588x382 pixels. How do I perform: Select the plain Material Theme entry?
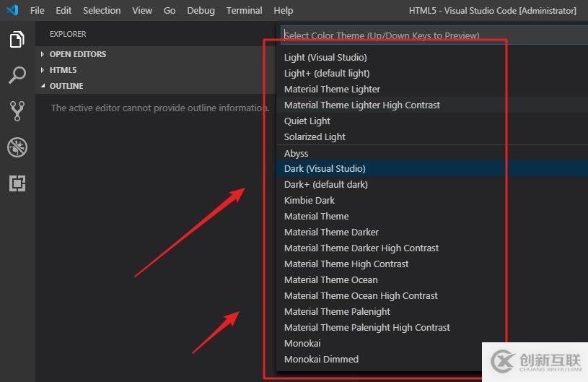coord(432,216)
